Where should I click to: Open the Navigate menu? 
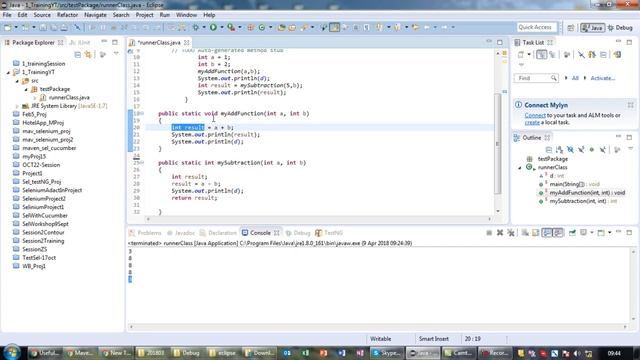coord(95,15)
